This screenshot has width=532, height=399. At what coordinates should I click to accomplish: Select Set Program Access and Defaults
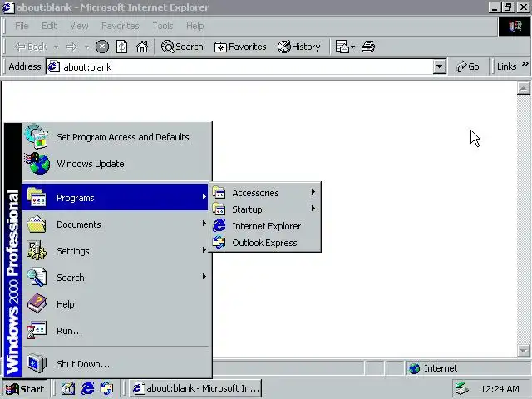pos(115,137)
